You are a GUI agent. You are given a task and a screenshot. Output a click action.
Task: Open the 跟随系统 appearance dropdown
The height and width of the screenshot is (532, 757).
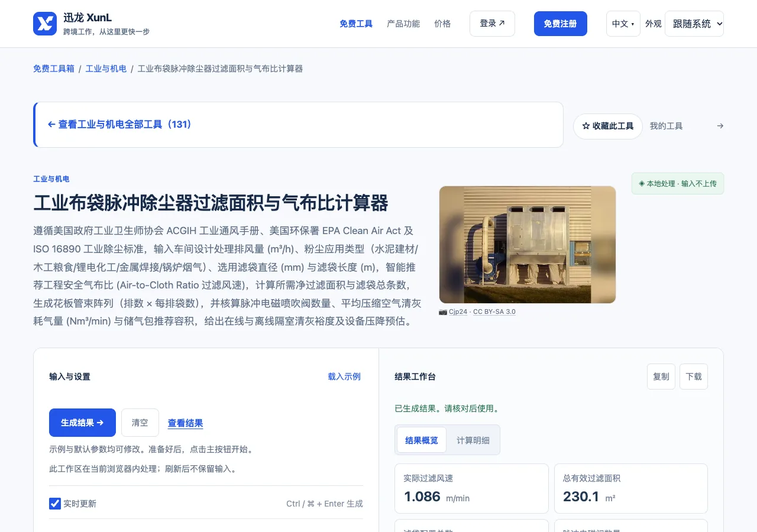(x=694, y=24)
